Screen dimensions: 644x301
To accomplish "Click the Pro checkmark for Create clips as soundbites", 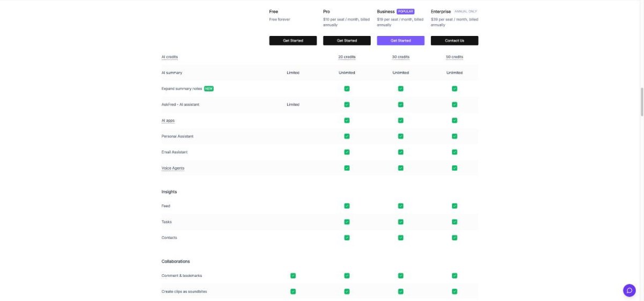I will click(x=347, y=291).
